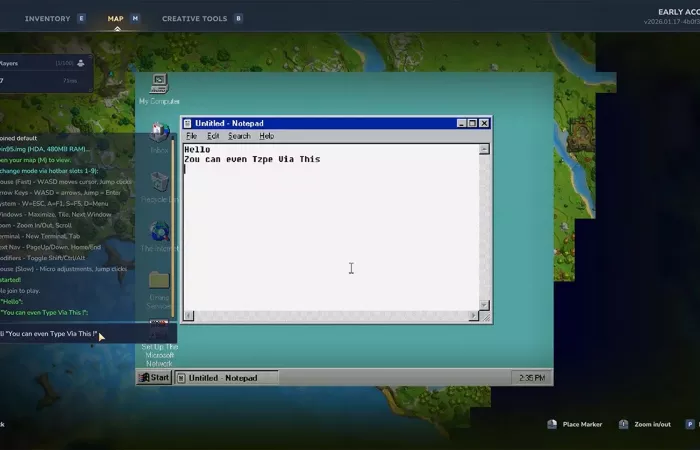Click the chat panel scrollbar
Image resolution: width=700 pixels, height=450 pixels.
[173, 228]
